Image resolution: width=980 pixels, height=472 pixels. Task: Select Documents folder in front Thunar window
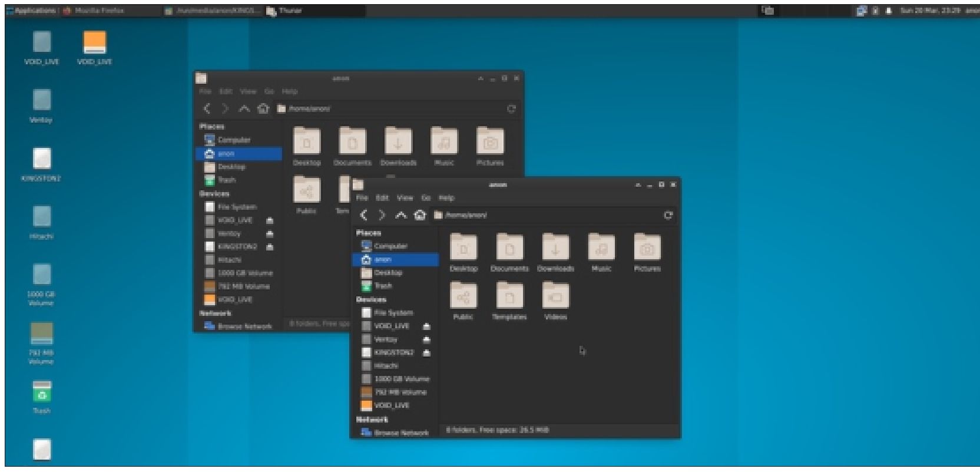pos(509,252)
